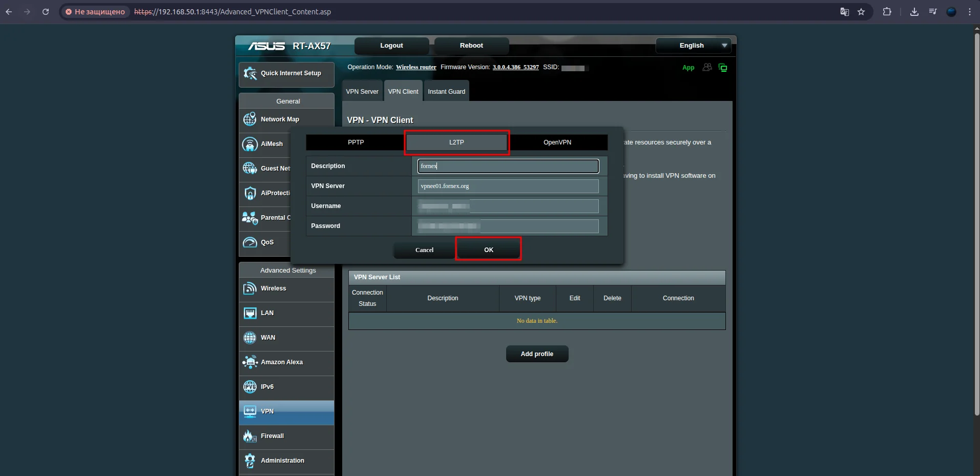Click the browser bookmark star icon
This screenshot has width=980, height=476.
pyautogui.click(x=861, y=12)
